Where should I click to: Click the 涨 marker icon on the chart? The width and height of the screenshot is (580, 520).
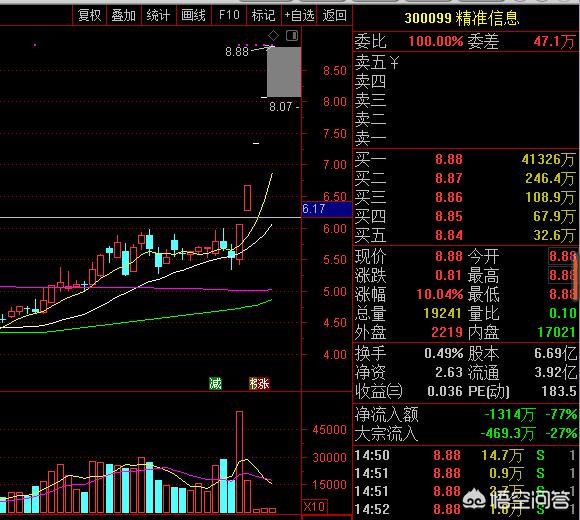(x=259, y=383)
